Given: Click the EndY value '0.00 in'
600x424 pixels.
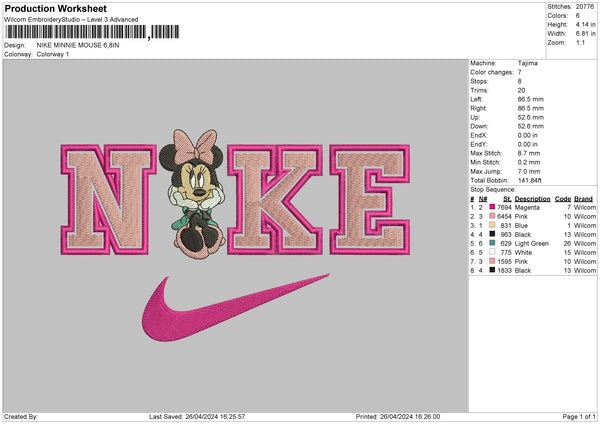Looking at the screenshot, I should point(528,144).
